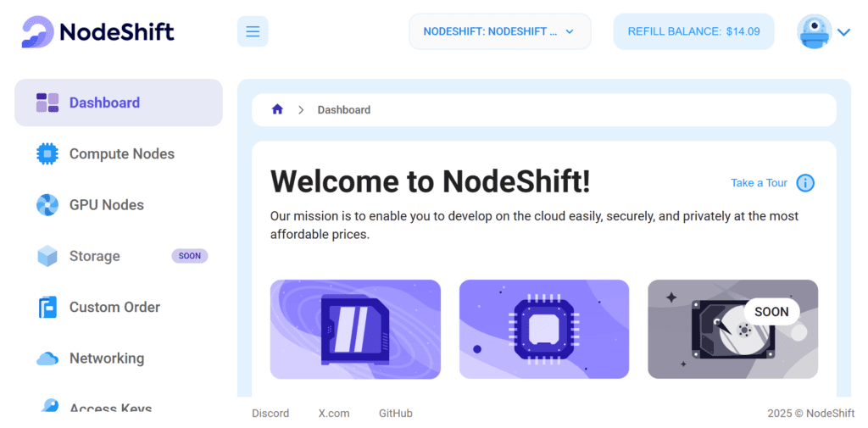Click the Take a Tour link
Viewport: 868px width, 428px height.
(759, 183)
